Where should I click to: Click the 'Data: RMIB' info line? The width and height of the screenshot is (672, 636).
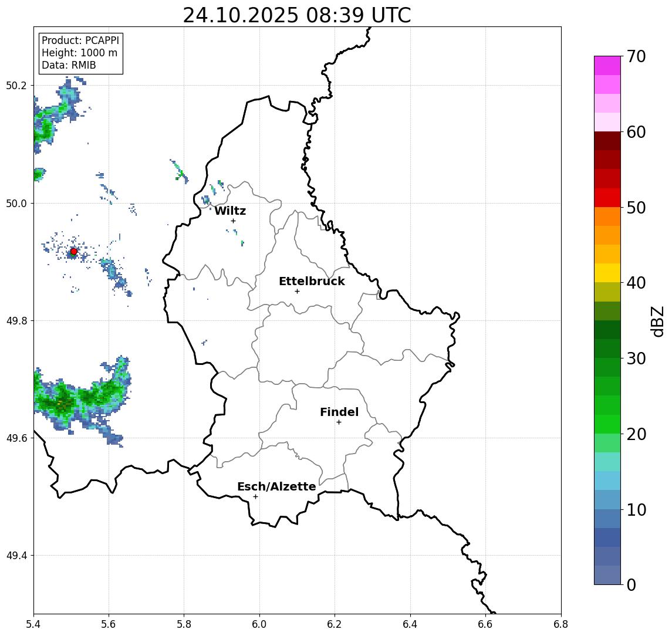(69, 65)
